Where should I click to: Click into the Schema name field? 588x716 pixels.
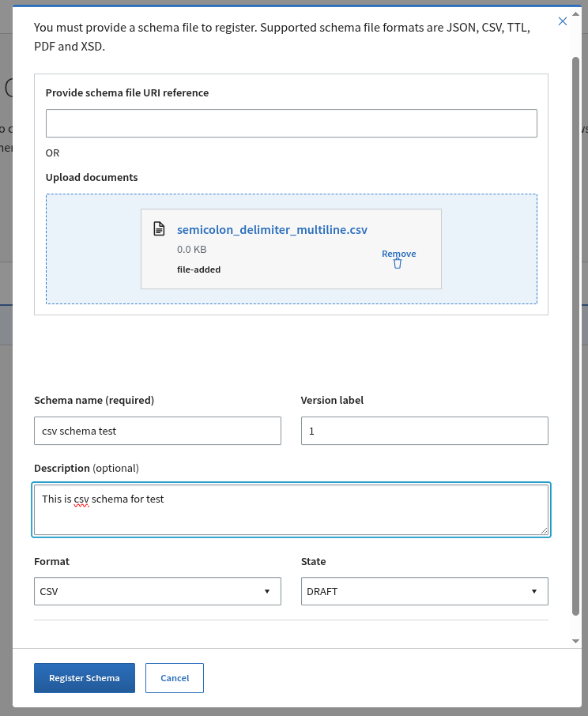pyautogui.click(x=157, y=431)
